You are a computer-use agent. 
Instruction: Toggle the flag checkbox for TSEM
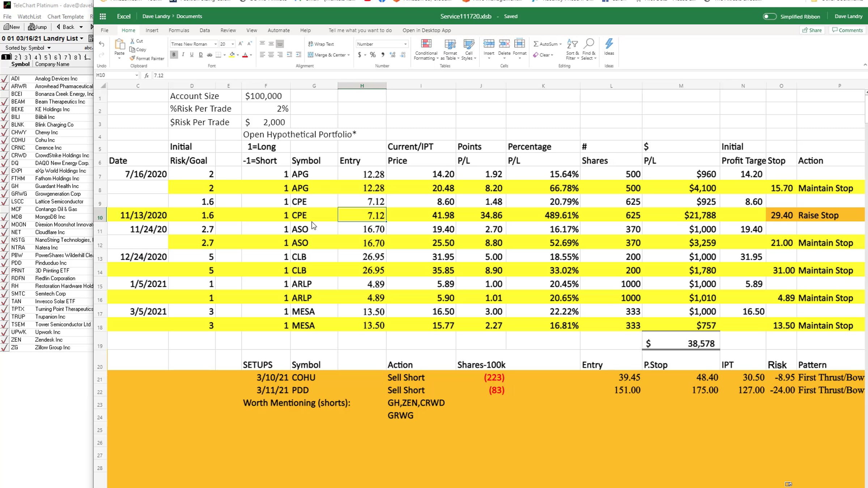[4, 325]
